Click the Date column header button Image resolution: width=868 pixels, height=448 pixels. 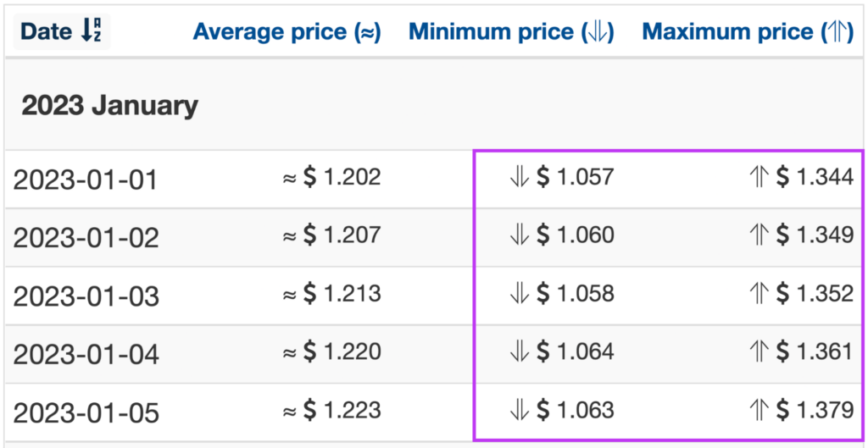[61, 32]
